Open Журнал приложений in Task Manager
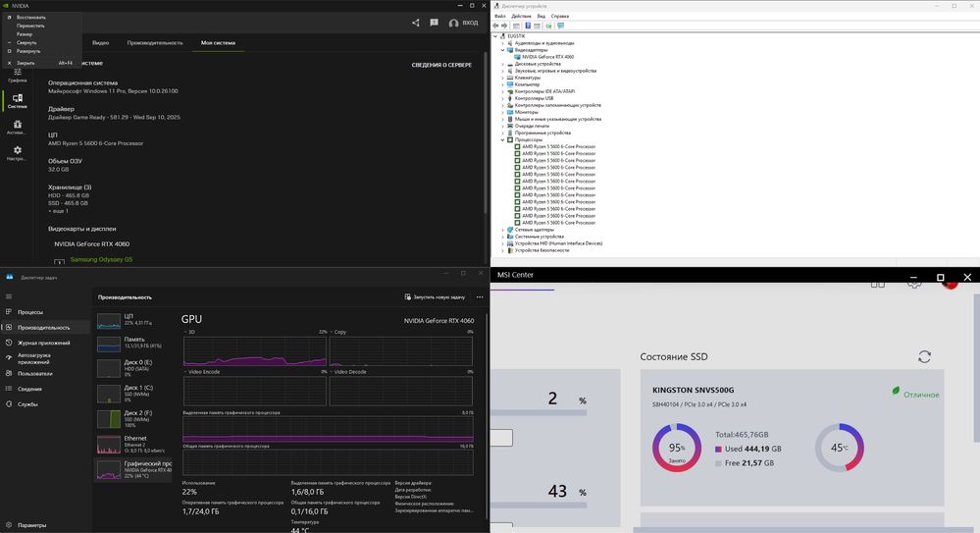Viewport: 980px width, 533px height. pyautogui.click(x=46, y=343)
